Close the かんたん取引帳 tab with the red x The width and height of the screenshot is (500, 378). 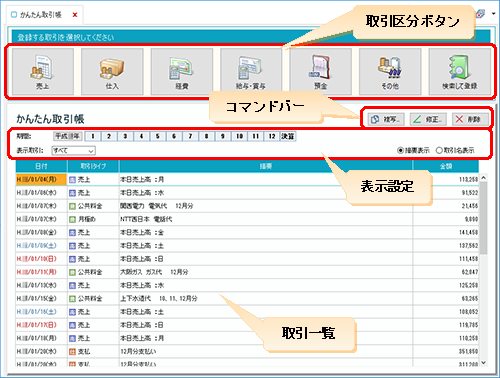coord(75,15)
